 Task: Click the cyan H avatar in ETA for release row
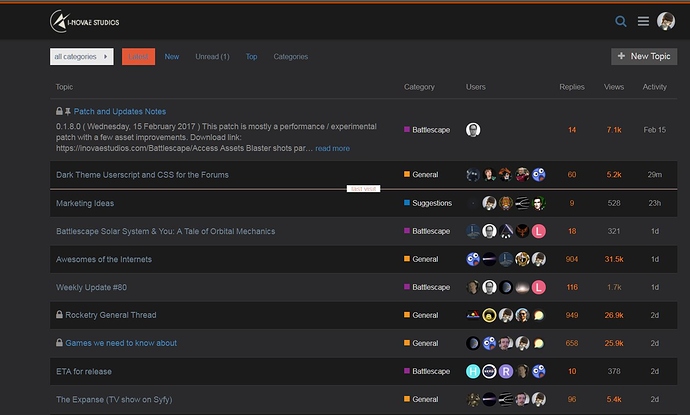point(473,371)
